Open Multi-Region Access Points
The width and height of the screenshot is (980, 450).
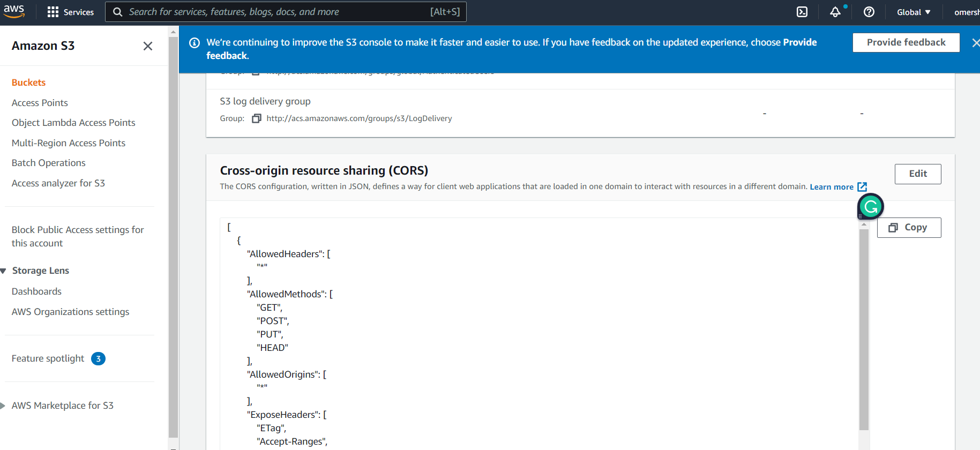coord(69,143)
